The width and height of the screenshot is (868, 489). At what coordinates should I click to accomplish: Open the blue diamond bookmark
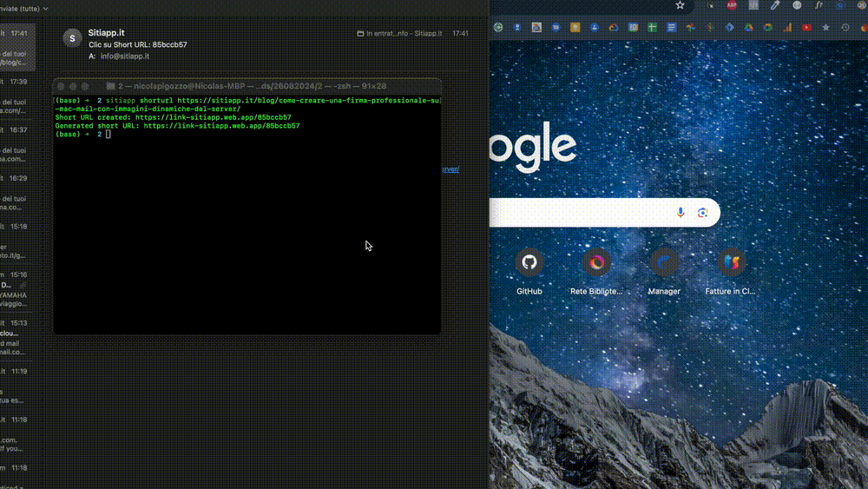pyautogui.click(x=730, y=27)
